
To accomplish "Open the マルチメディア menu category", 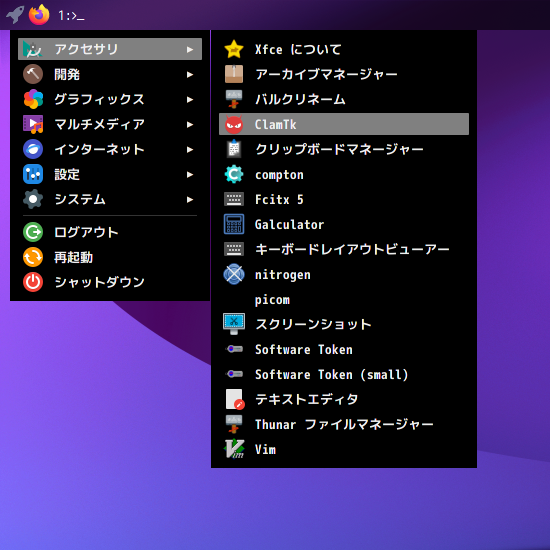I will (110, 124).
